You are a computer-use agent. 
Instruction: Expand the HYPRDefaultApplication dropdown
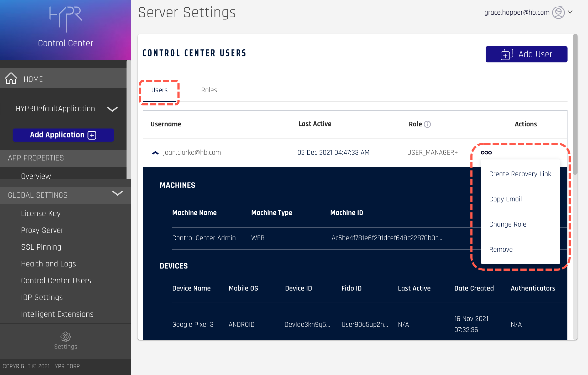click(112, 109)
